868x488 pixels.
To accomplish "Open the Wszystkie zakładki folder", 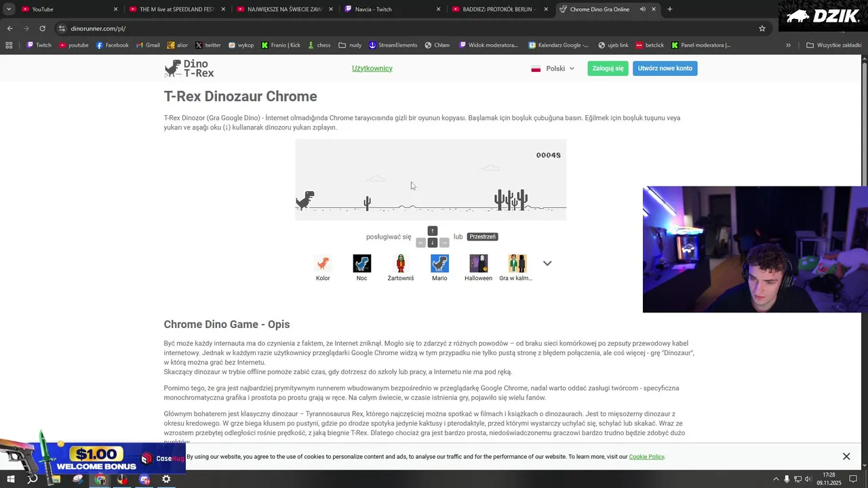I will [x=834, y=45].
